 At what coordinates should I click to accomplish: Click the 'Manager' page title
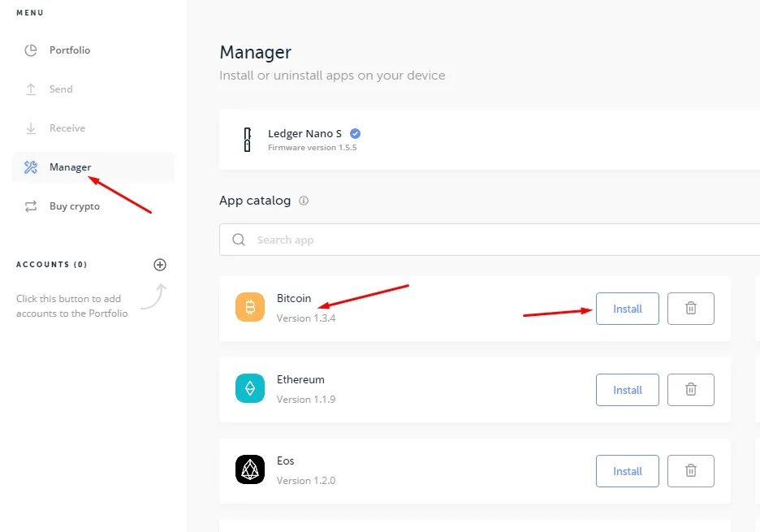click(256, 52)
